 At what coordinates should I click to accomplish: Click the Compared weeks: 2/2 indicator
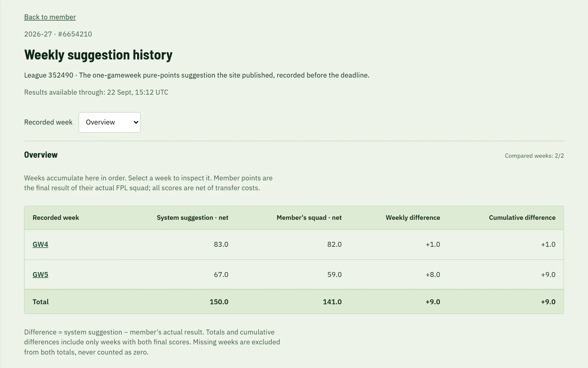(534, 156)
